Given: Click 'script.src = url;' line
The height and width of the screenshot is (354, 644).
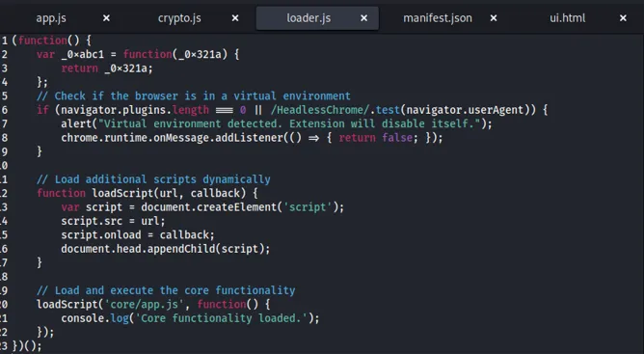Looking at the screenshot, I should click(x=113, y=221).
